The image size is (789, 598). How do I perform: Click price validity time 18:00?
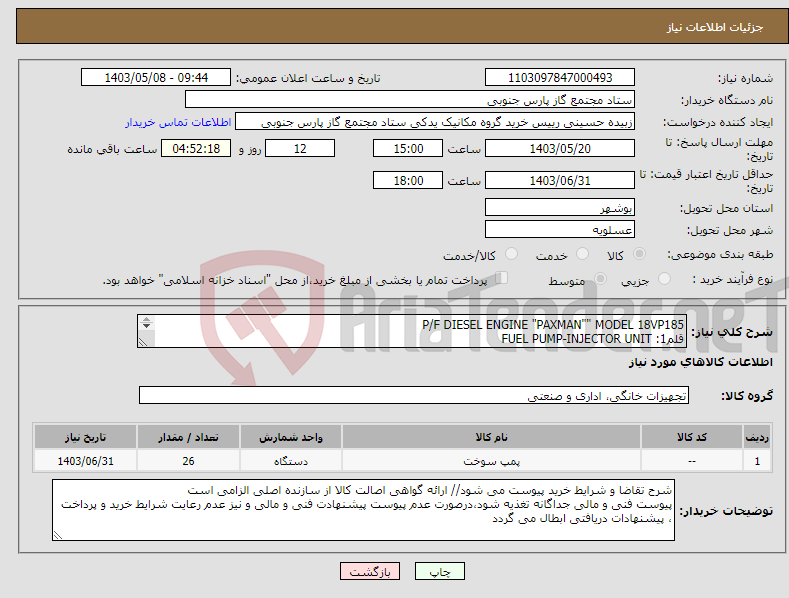pos(408,180)
